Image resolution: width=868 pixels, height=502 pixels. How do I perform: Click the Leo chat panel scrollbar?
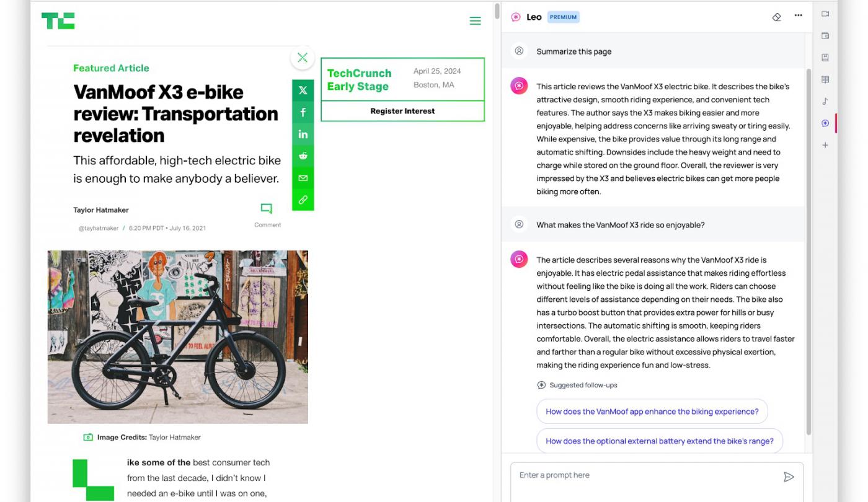click(808, 251)
